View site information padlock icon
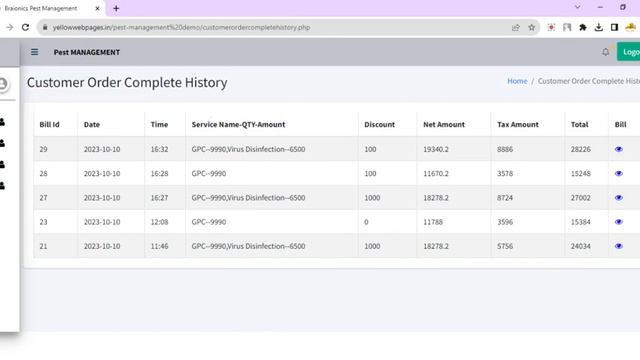Image resolution: width=640 pixels, height=360 pixels. click(45, 27)
